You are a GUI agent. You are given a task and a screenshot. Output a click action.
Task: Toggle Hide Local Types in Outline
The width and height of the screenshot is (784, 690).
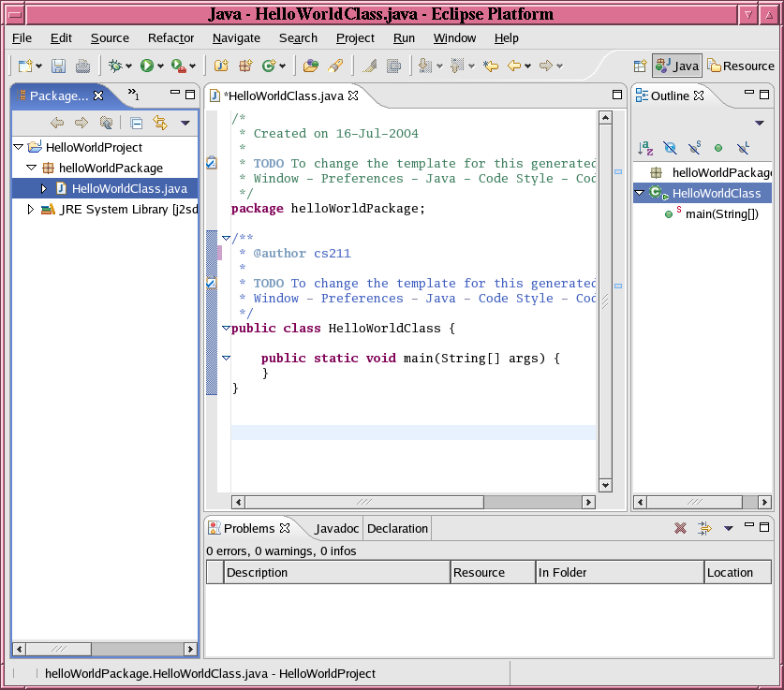click(x=743, y=148)
